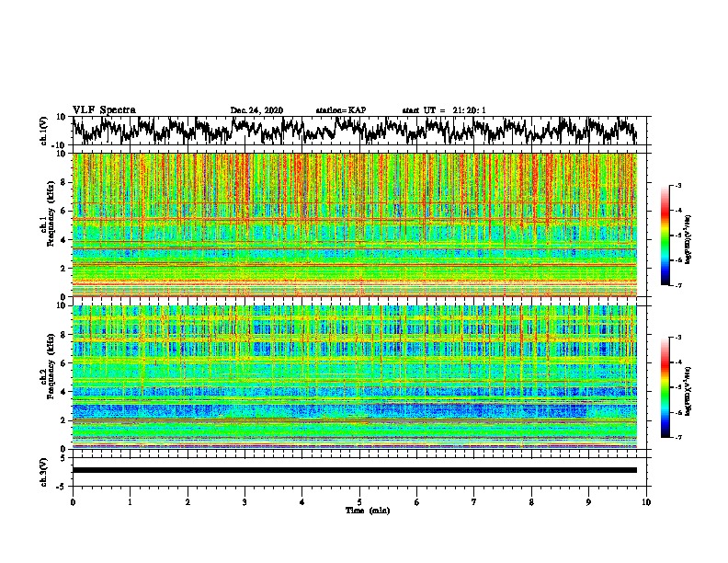Click the ch.3(V) axis label
The width and height of the screenshot is (728, 563).
(44, 472)
